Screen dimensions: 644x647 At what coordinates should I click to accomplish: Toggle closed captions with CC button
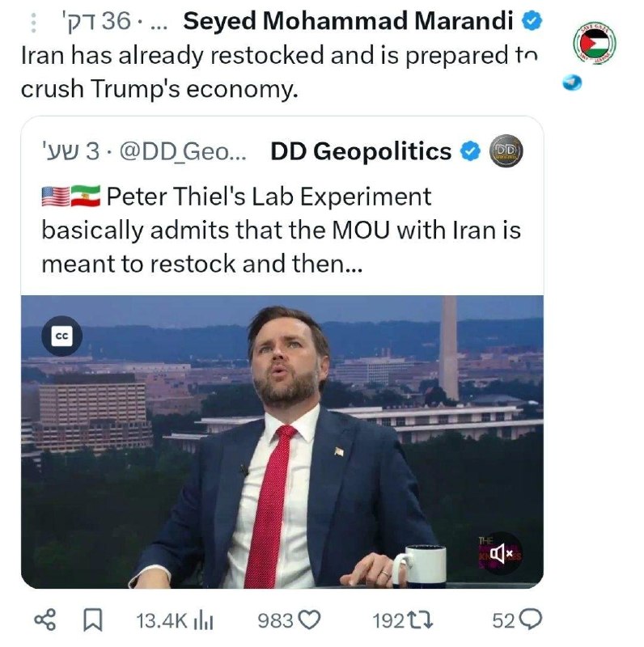tap(62, 336)
